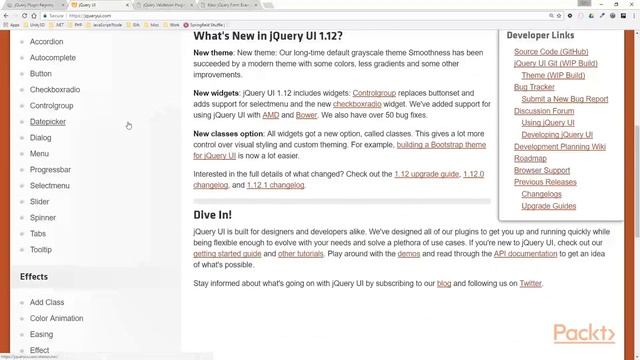640x360 pixels.
Task: Open the Developing jQuery UI forum link
Action: click(557, 134)
